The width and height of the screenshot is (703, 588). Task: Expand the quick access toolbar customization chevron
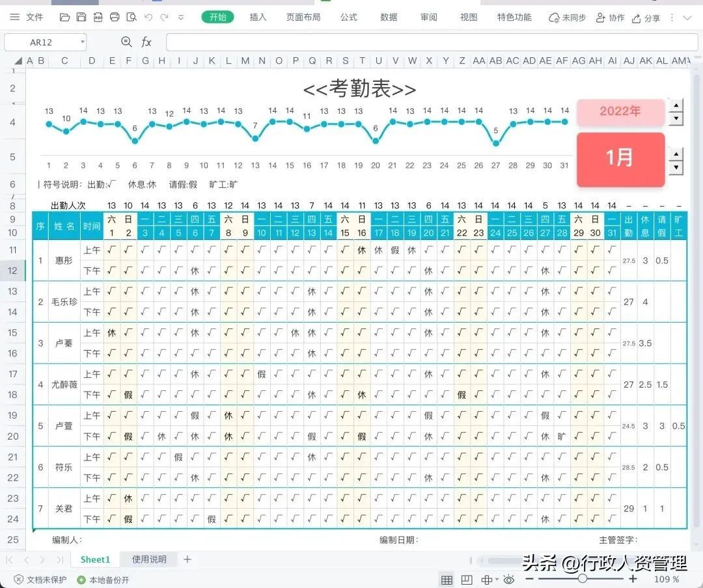(181, 18)
